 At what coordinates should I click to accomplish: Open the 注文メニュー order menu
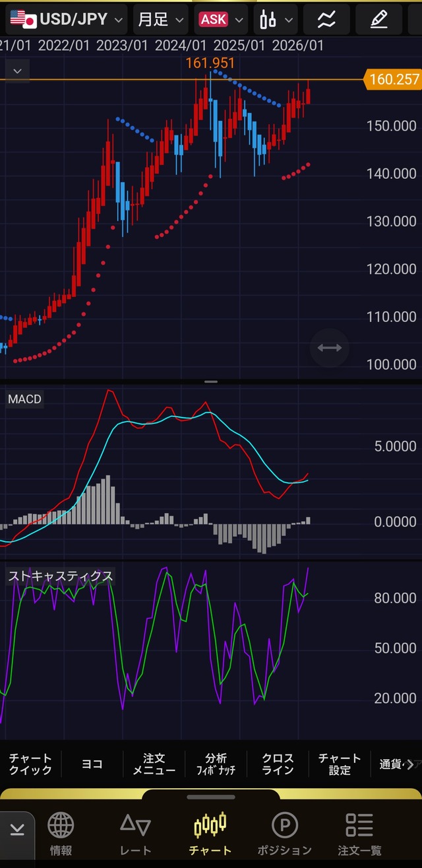click(x=154, y=764)
